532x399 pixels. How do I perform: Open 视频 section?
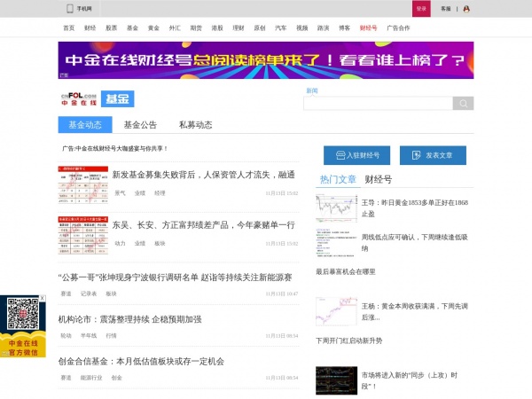point(302,28)
